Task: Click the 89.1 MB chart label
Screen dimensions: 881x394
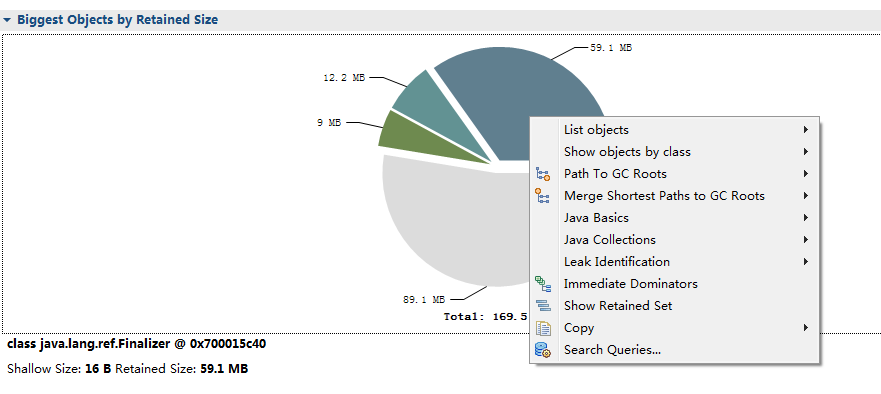Action: [x=424, y=300]
